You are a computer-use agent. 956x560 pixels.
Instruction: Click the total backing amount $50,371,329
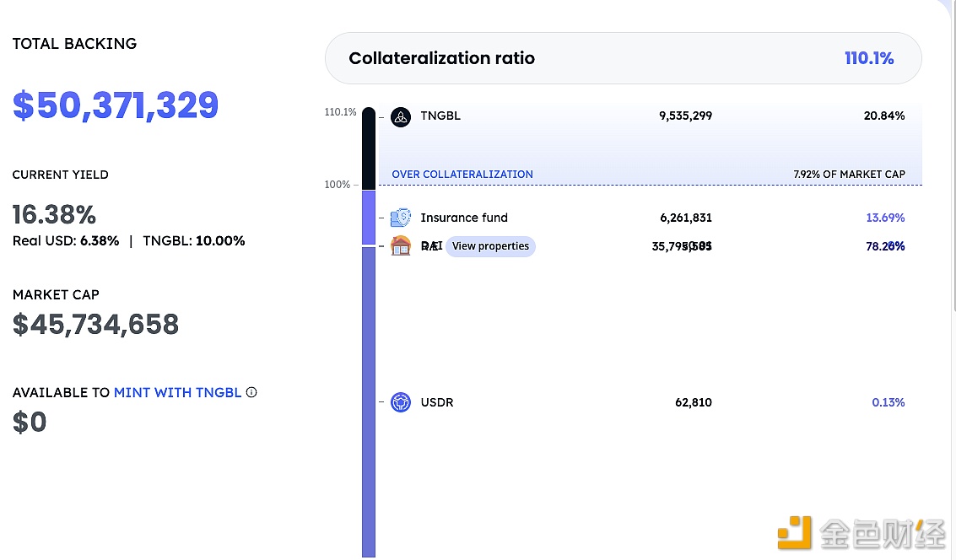click(x=116, y=105)
